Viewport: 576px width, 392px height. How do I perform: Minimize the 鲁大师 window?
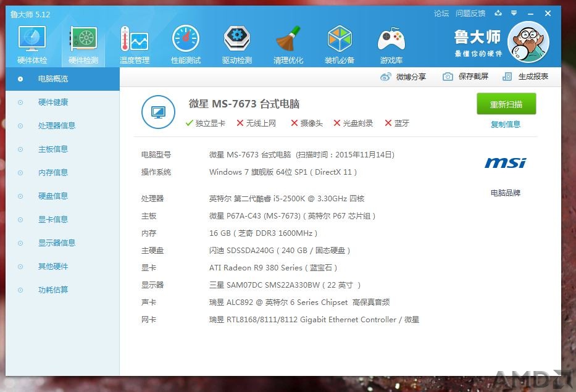point(530,14)
